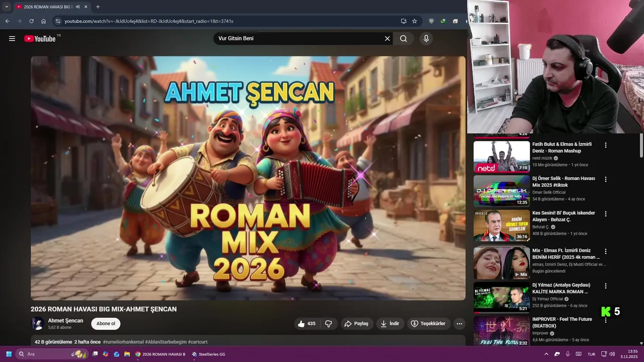Open options for Fatih Bulut Roman Mashup
Screen dimensions: 644x362
tap(606, 145)
